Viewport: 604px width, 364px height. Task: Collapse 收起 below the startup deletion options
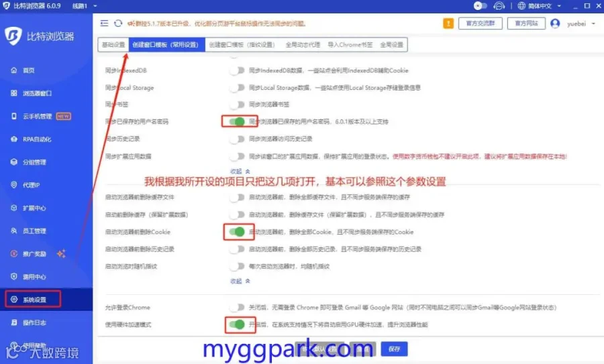[240, 282]
